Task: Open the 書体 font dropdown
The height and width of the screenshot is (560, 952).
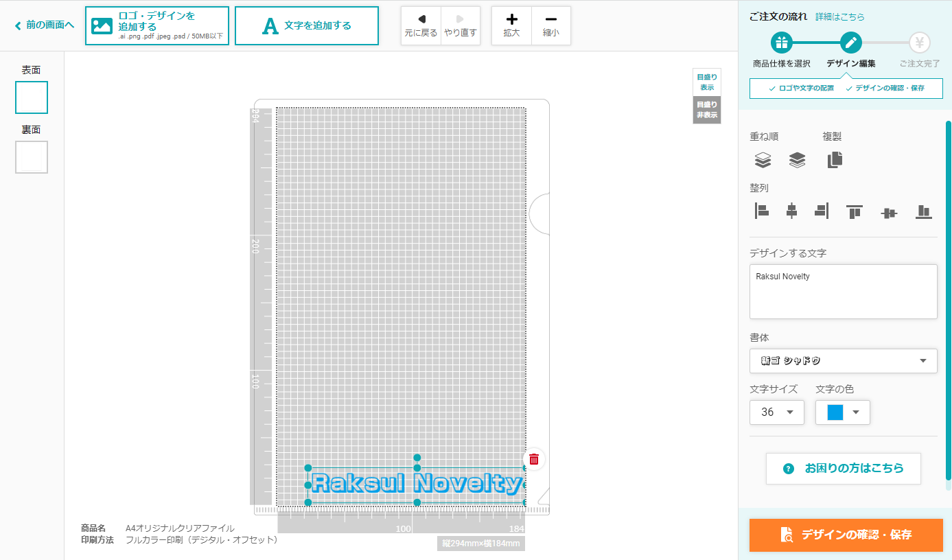Action: [844, 361]
